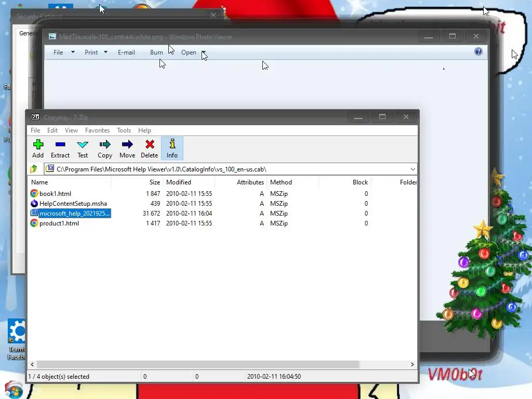
Task: Click the size value 1 847
Action: [x=153, y=193]
